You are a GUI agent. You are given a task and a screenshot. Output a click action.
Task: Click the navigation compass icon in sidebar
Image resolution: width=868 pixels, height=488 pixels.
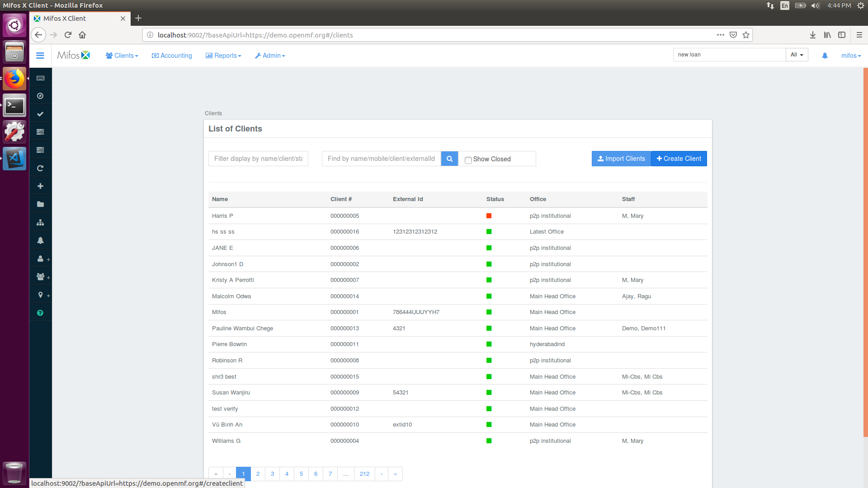[x=40, y=96]
